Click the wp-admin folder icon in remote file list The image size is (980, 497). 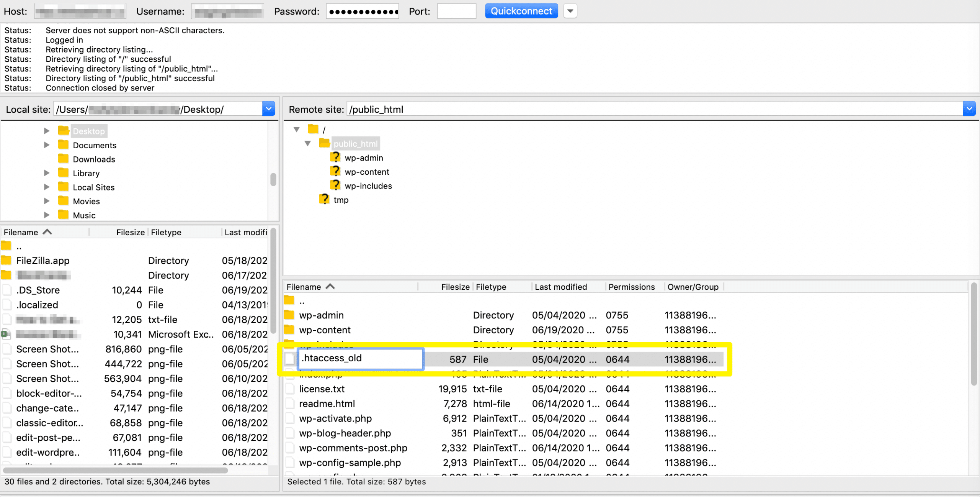point(289,315)
